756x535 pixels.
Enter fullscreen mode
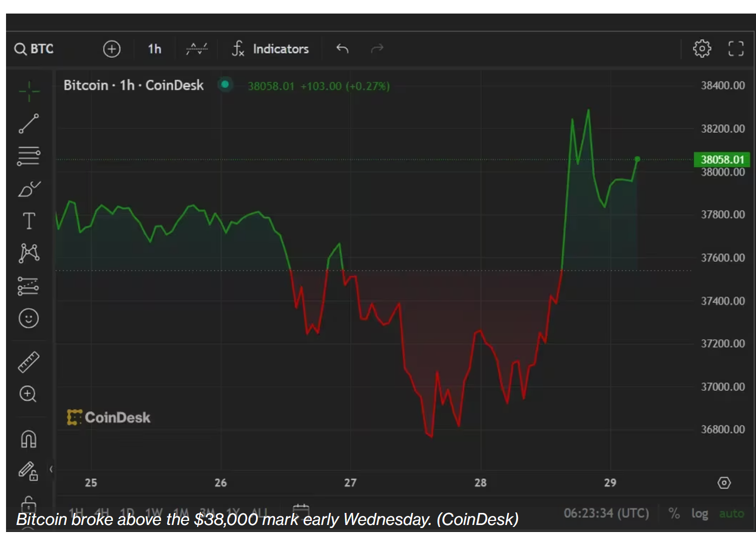[736, 49]
